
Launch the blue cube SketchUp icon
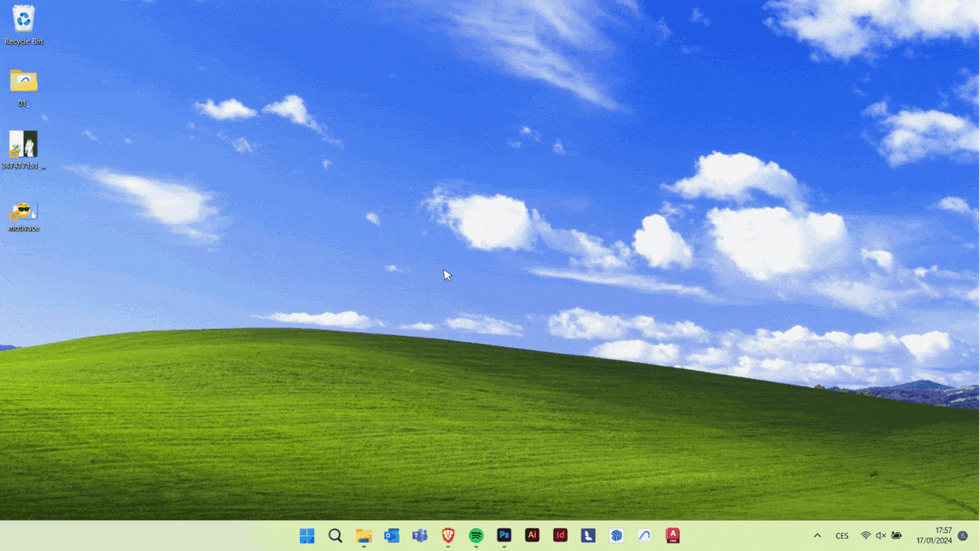[x=617, y=535]
